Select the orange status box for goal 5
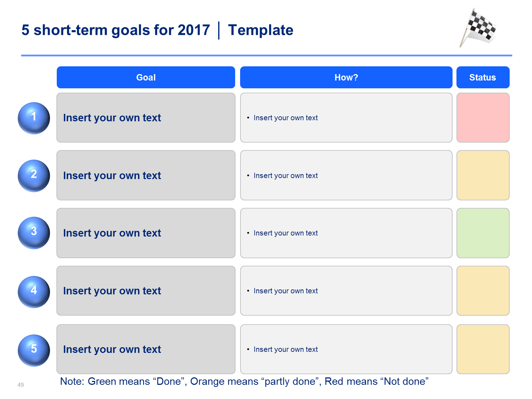532x399 pixels. pyautogui.click(x=483, y=349)
